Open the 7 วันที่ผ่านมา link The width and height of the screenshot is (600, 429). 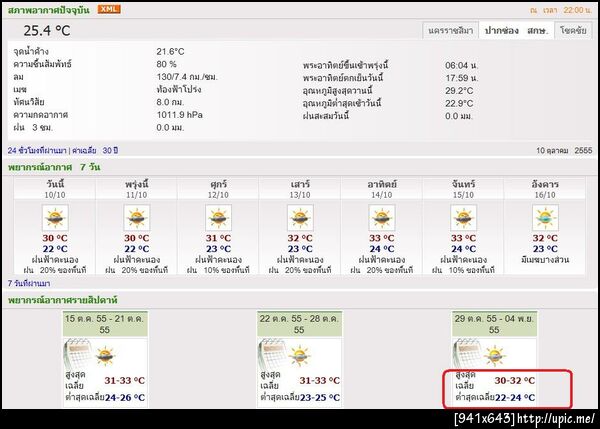29,283
